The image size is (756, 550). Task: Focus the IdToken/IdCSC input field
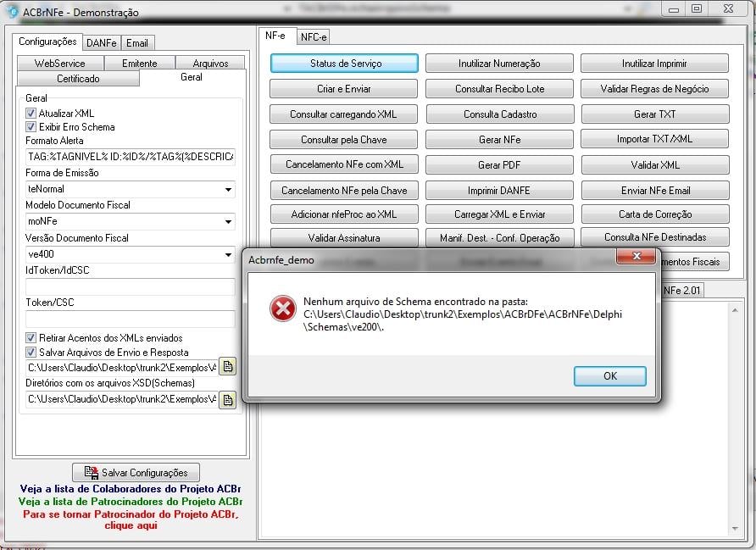tap(131, 286)
